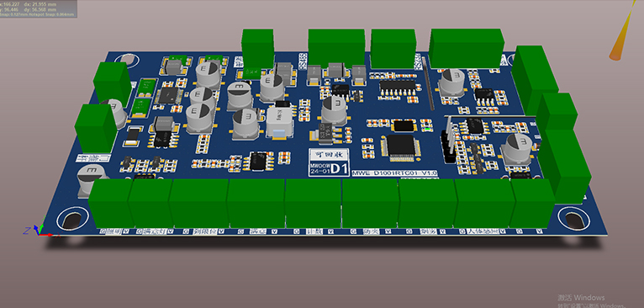The image size is (644, 308).
Task: Click the XYZ axis orientation gizmo
Action: (39, 231)
